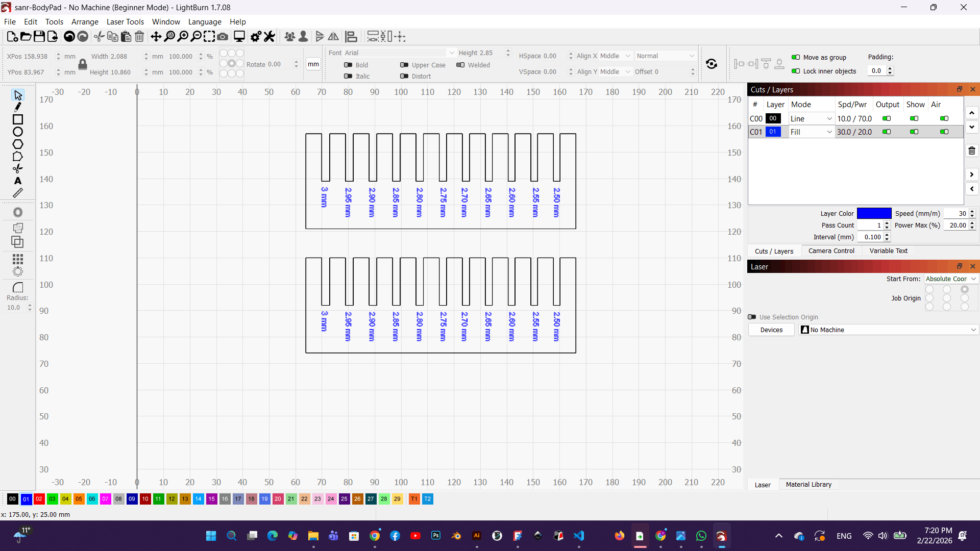Viewport: 980px width, 551px height.
Task: Undo the last action
Action: 69,36
